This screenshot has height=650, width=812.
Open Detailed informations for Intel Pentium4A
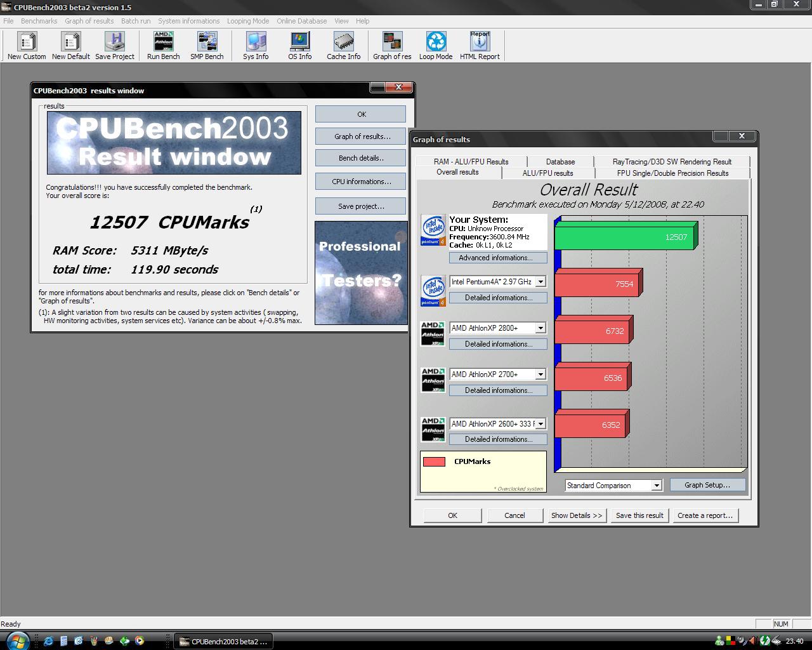[x=499, y=298]
